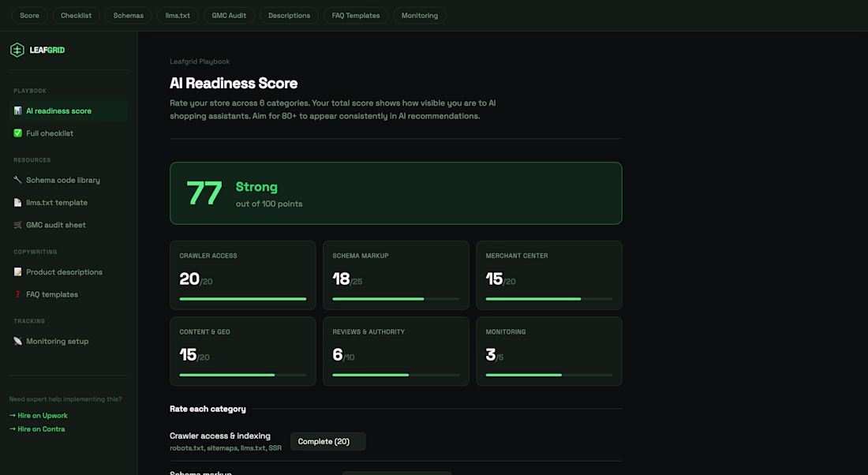
Task: Click the PLAYBOOK section header in sidebar
Action: point(30,91)
